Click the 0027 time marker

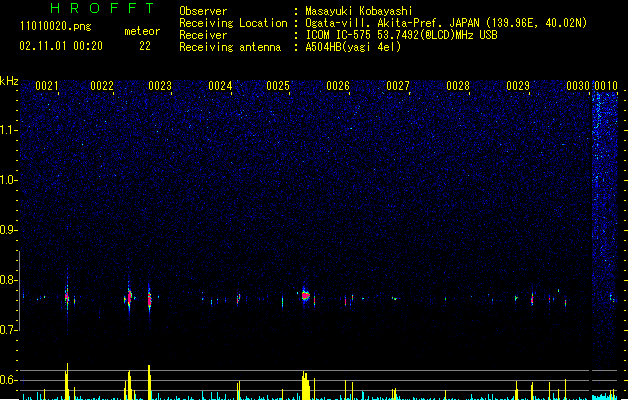[398, 86]
